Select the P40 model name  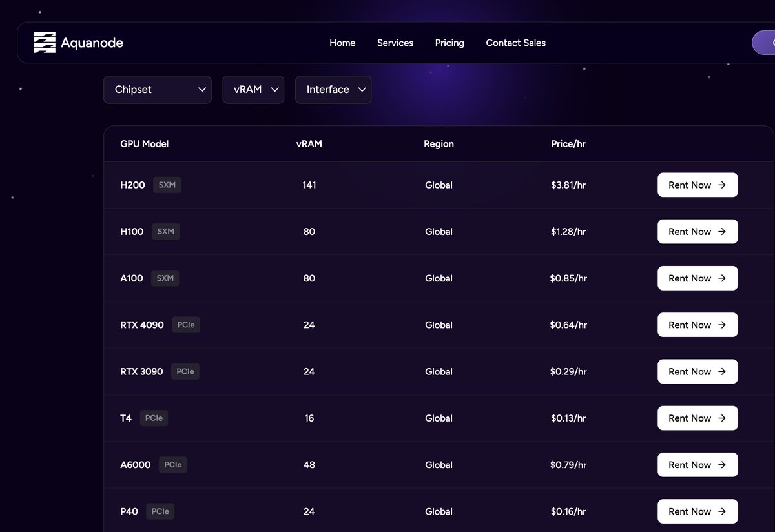coord(129,511)
